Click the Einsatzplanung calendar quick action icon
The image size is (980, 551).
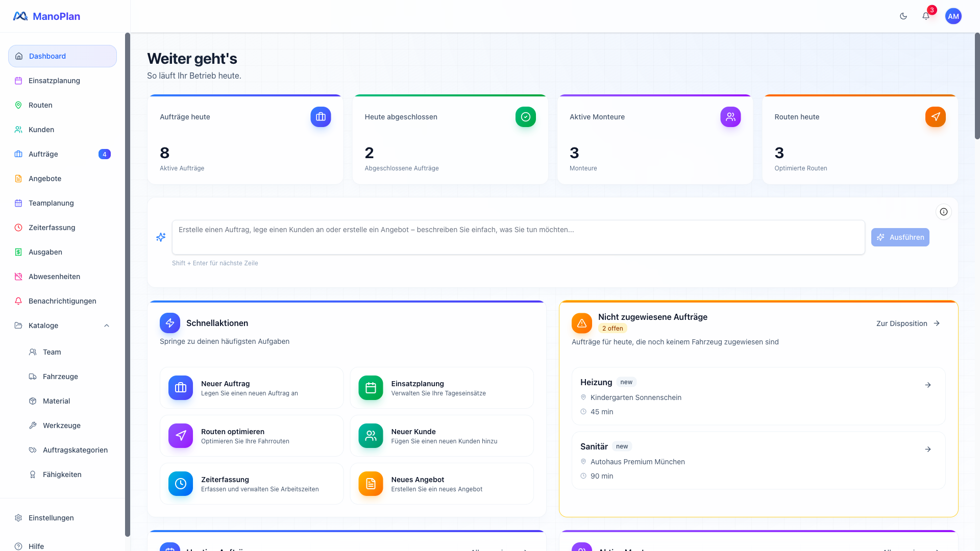[x=371, y=388]
